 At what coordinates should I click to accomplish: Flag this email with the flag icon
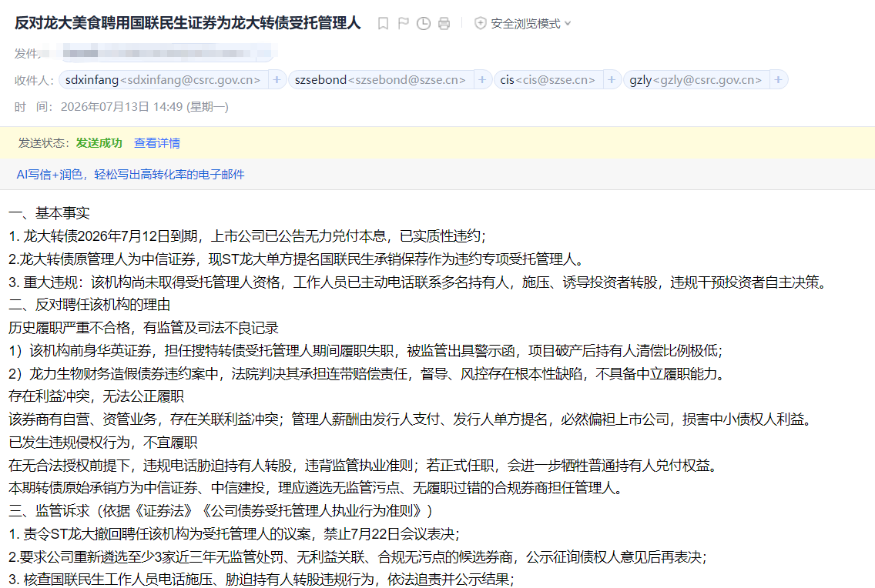403,23
